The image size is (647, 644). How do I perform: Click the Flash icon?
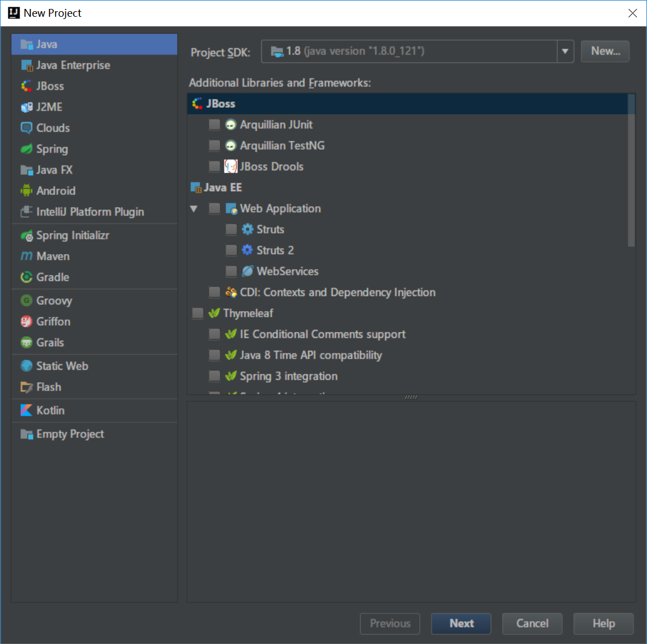point(26,387)
